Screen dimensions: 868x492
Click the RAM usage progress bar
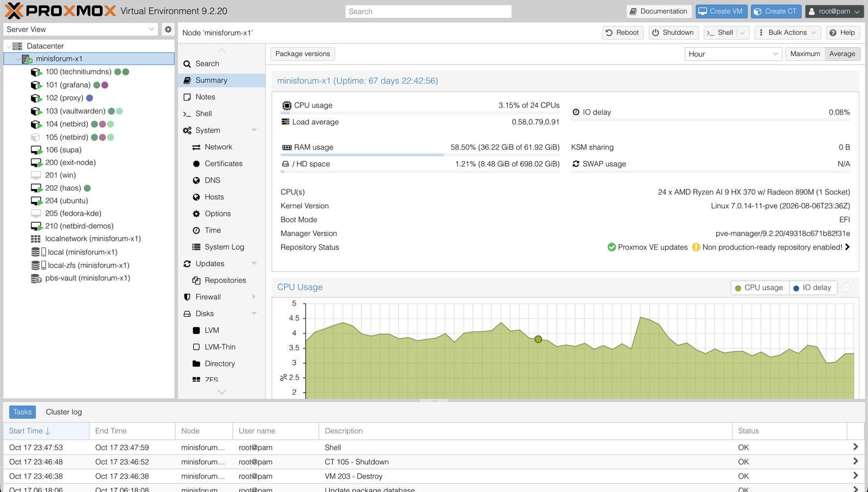420,155
